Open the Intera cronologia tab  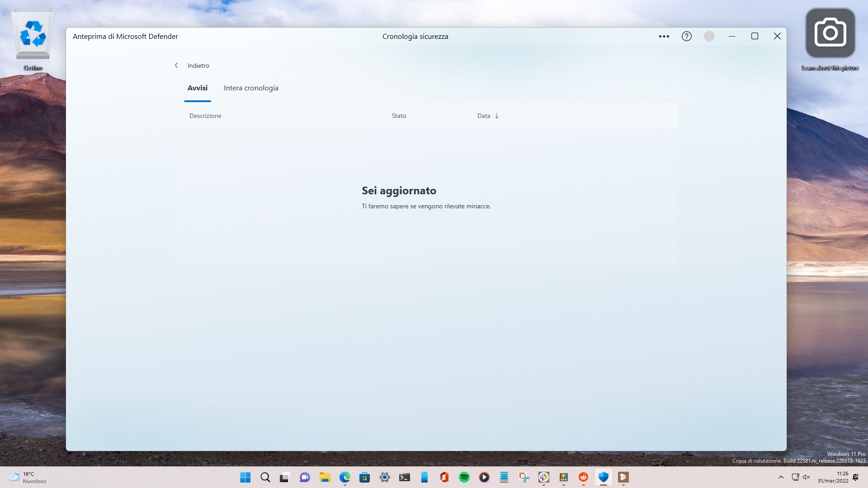[251, 88]
